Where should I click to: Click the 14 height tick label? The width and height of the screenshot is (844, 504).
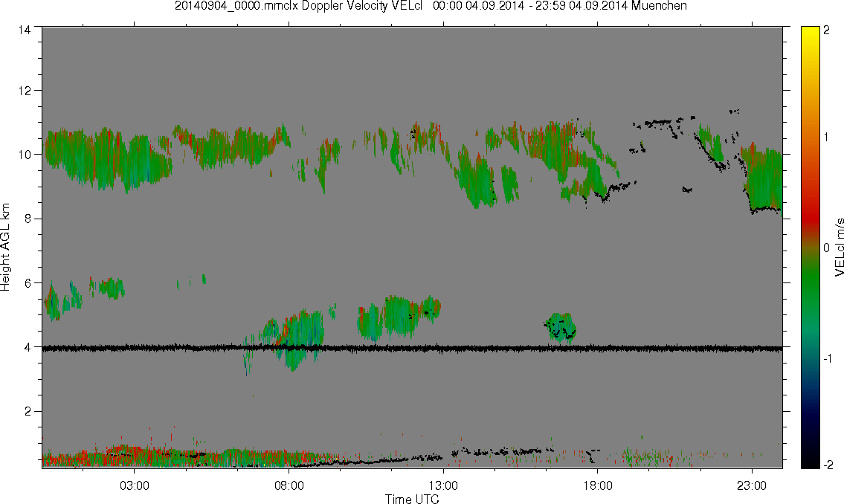[x=25, y=30]
